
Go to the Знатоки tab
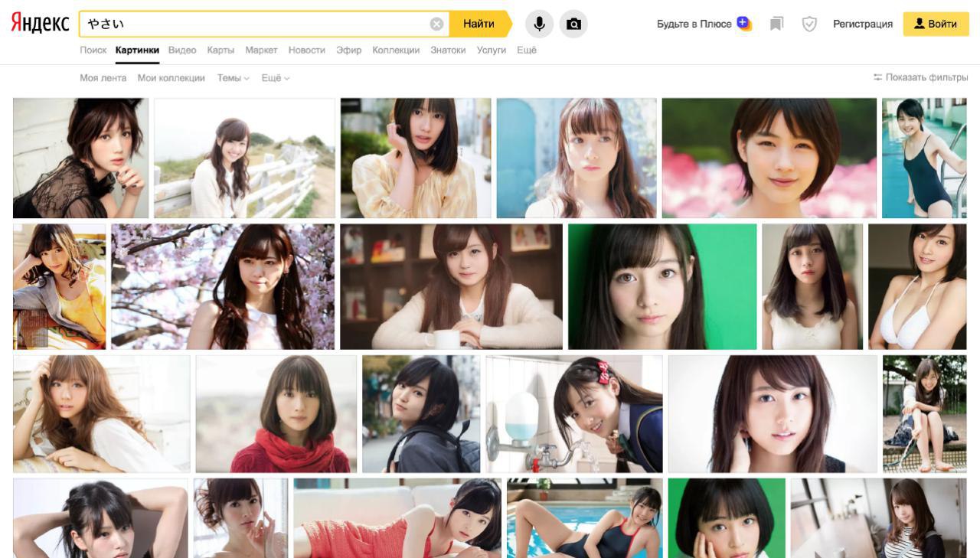(x=448, y=50)
